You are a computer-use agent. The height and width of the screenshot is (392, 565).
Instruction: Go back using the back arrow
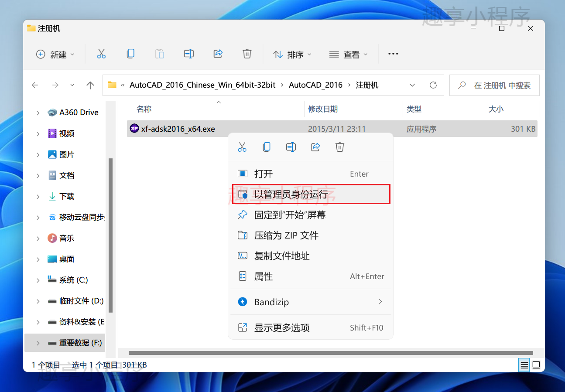tap(35, 85)
